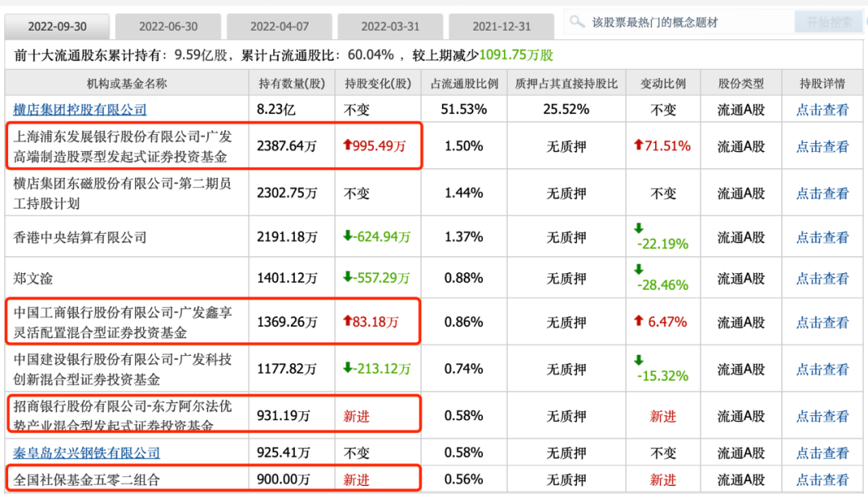Click 点击查看 for 全国社保基金五零二组合
868x494 pixels.
822,480
